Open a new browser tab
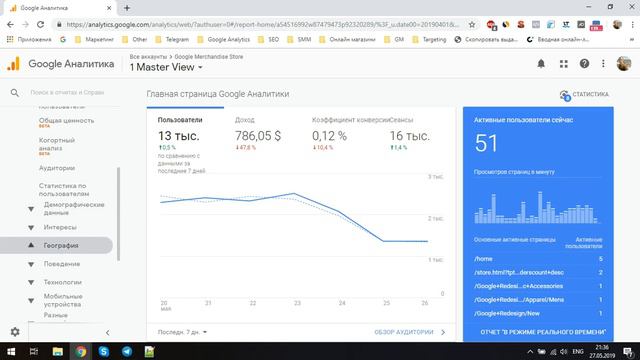The width and height of the screenshot is (640, 360). tap(127, 8)
